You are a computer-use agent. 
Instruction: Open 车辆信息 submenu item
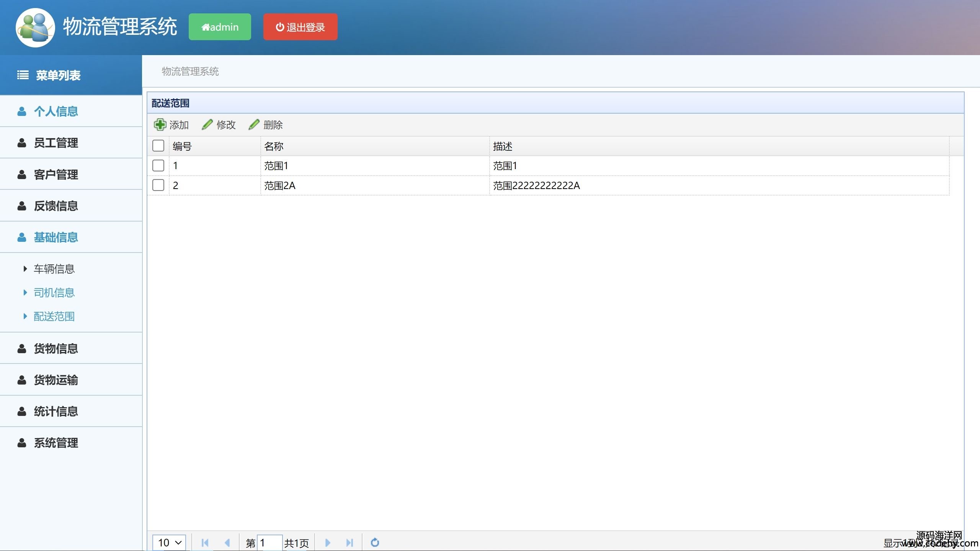pyautogui.click(x=54, y=269)
